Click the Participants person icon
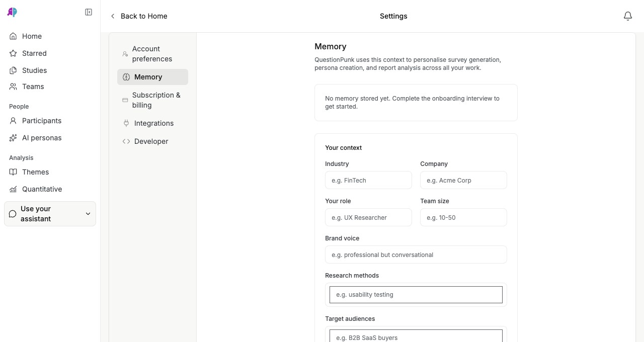The height and width of the screenshot is (342, 644). pyautogui.click(x=13, y=121)
